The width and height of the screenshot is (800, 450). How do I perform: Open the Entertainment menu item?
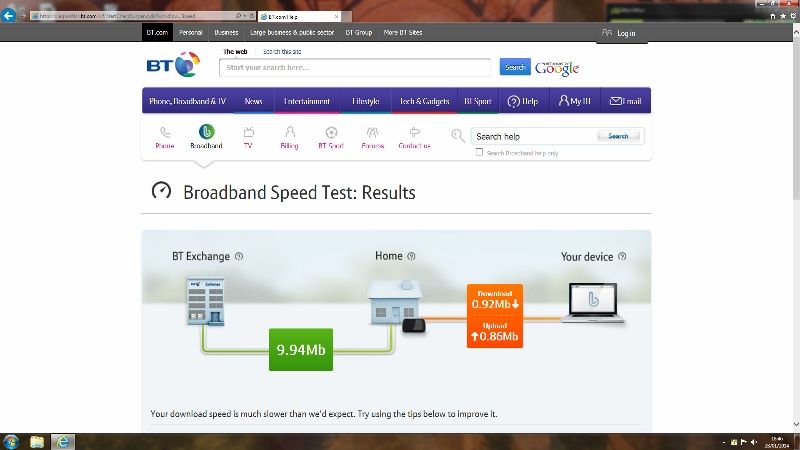pos(307,101)
